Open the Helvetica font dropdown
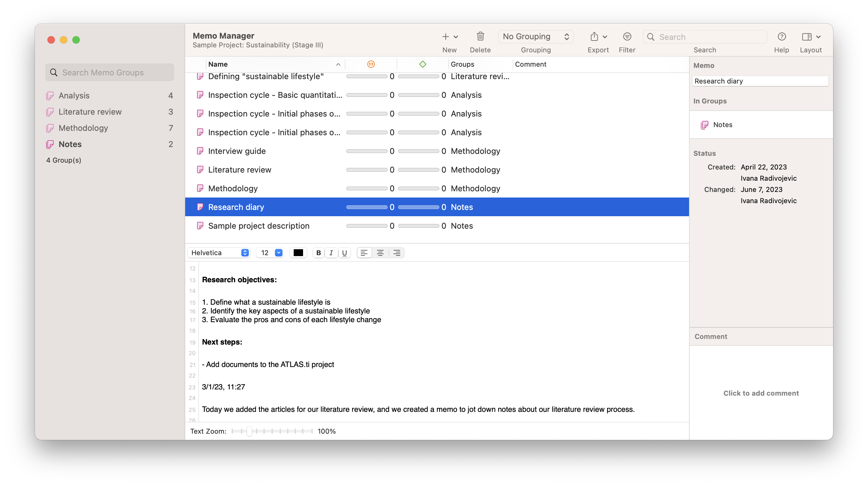Viewport: 868px width, 486px height. [x=219, y=253]
